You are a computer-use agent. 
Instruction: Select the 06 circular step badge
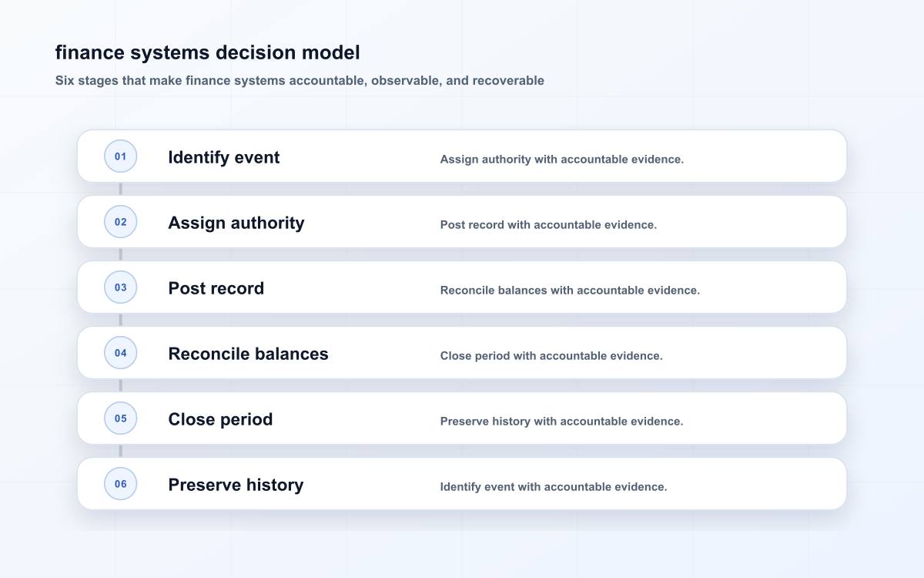tap(120, 484)
